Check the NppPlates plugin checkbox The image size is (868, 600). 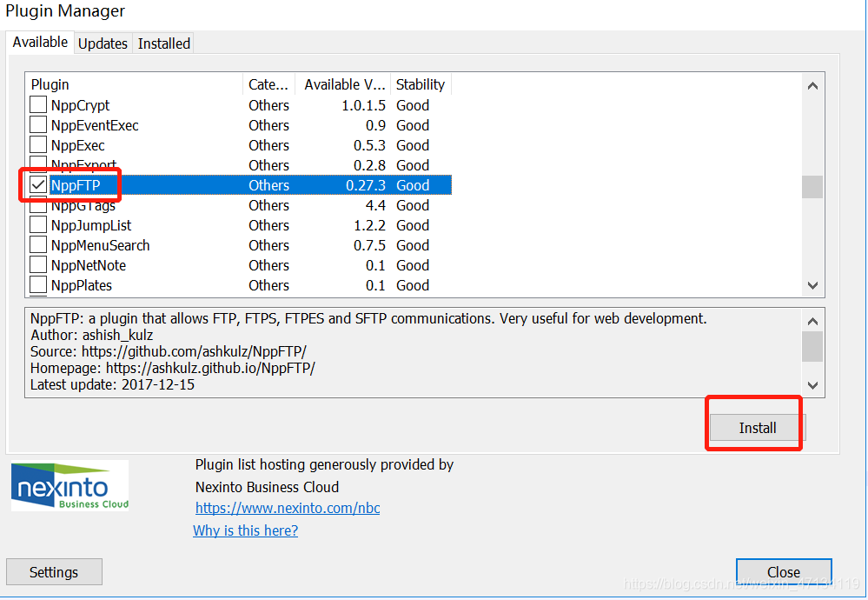coord(38,284)
